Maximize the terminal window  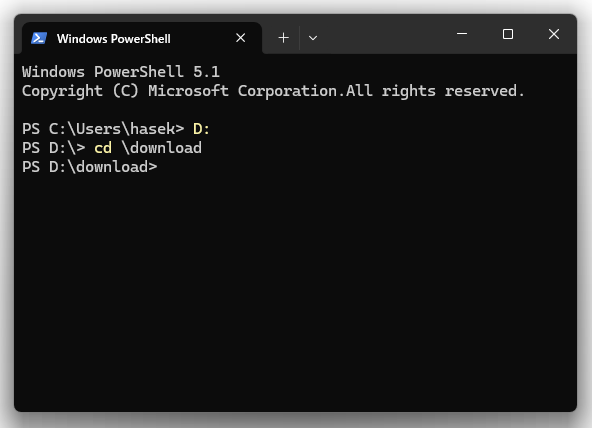click(508, 34)
